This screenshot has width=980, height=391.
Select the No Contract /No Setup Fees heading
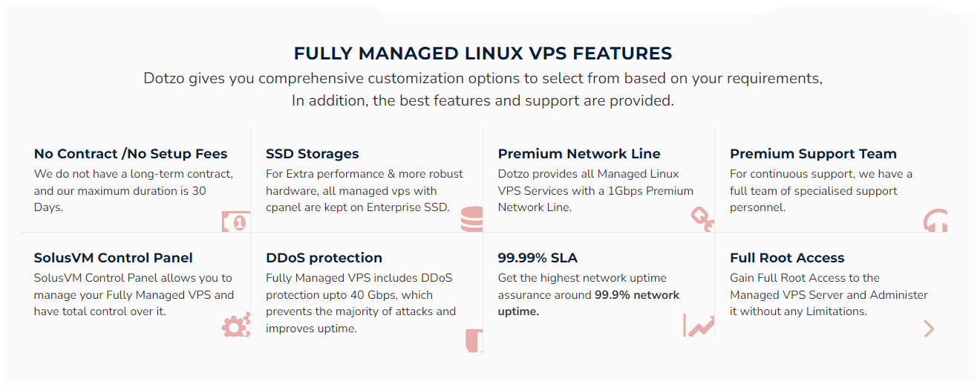click(131, 154)
